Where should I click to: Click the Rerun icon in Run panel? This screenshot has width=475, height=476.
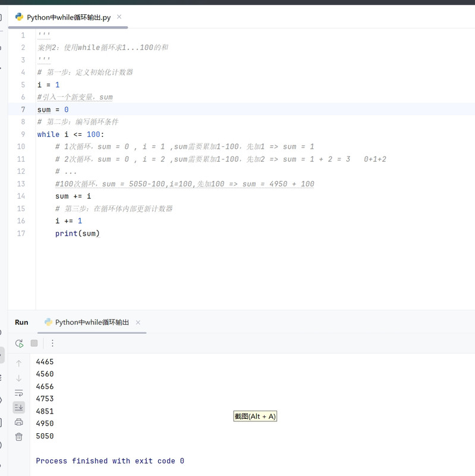tap(19, 343)
